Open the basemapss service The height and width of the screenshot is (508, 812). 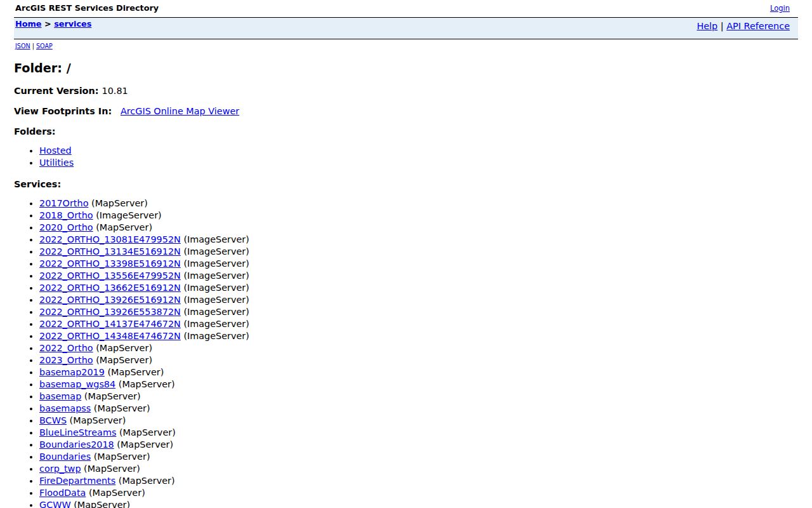(x=65, y=408)
